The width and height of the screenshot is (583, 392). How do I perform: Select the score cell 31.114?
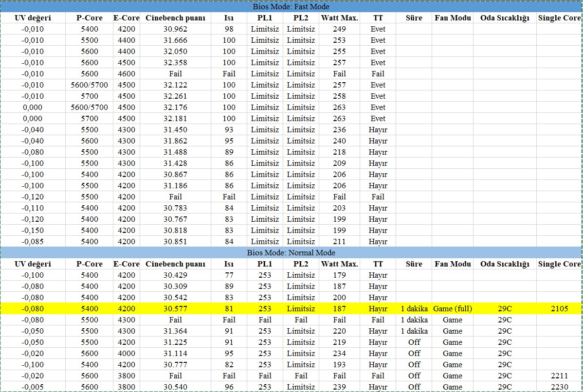click(x=175, y=354)
